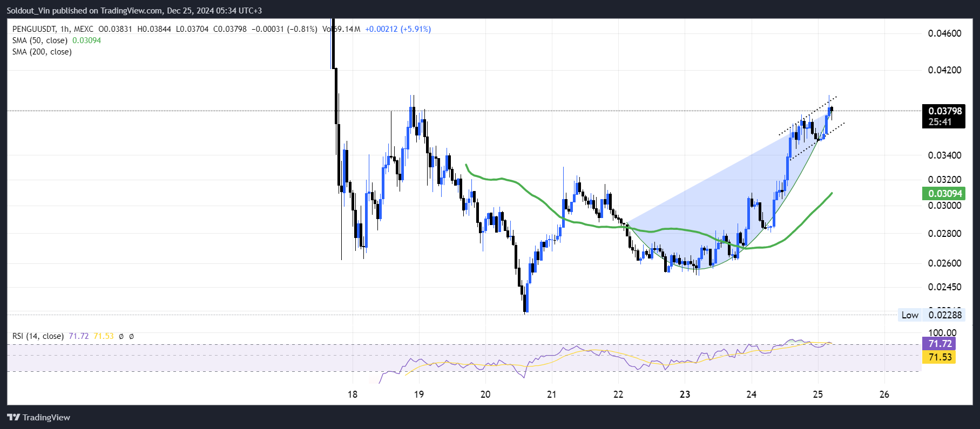Click the green 0.03094 SMA price tag
The image size is (980, 429).
(945, 194)
